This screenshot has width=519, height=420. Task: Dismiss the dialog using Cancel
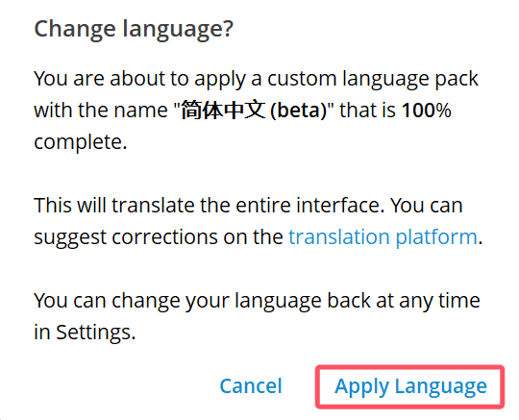coord(251,386)
